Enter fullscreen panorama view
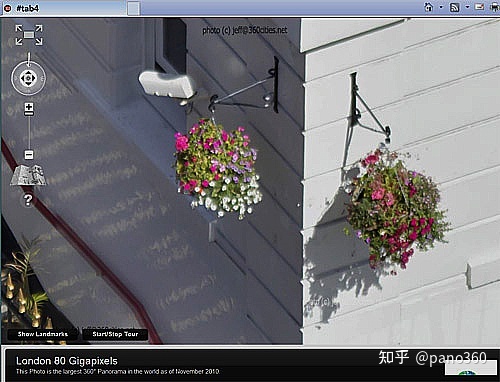 pos(29,35)
